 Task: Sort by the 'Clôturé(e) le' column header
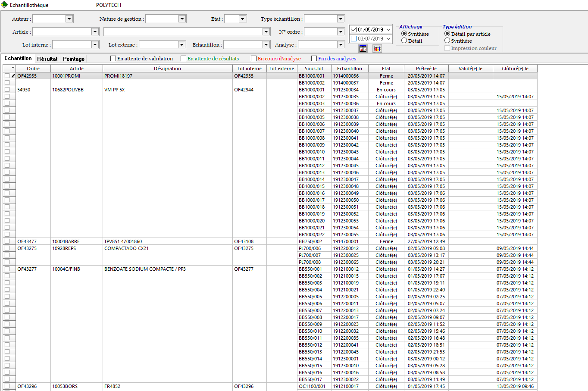pyautogui.click(x=515, y=69)
